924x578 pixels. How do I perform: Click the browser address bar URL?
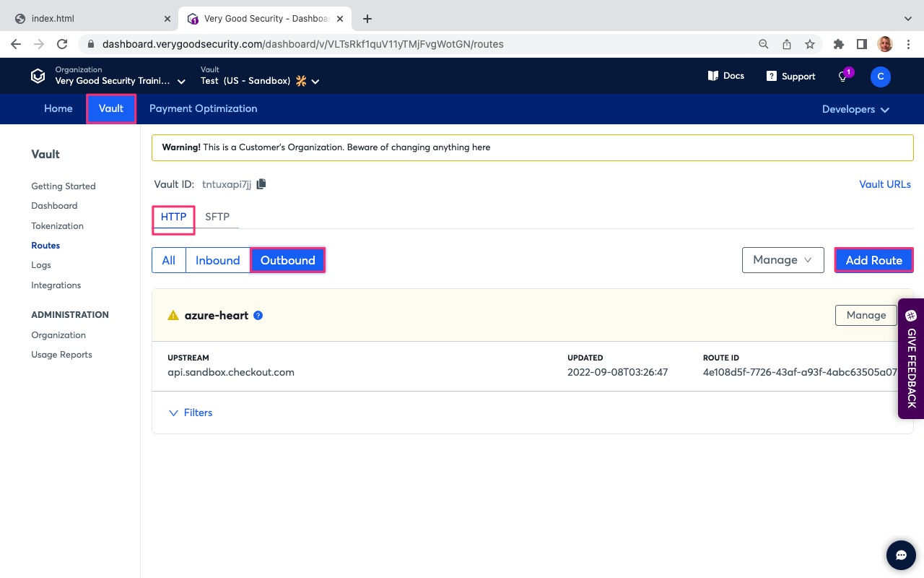303,44
